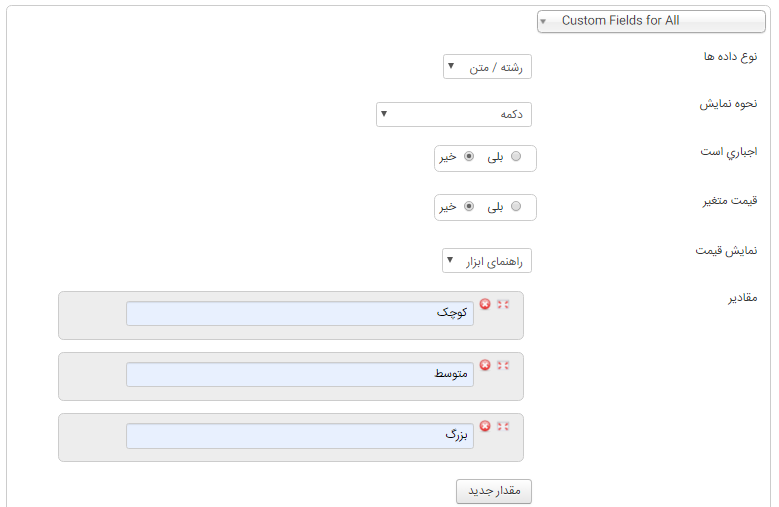Open the نحوه نمایش dropdown
779x507 pixels.
(454, 114)
